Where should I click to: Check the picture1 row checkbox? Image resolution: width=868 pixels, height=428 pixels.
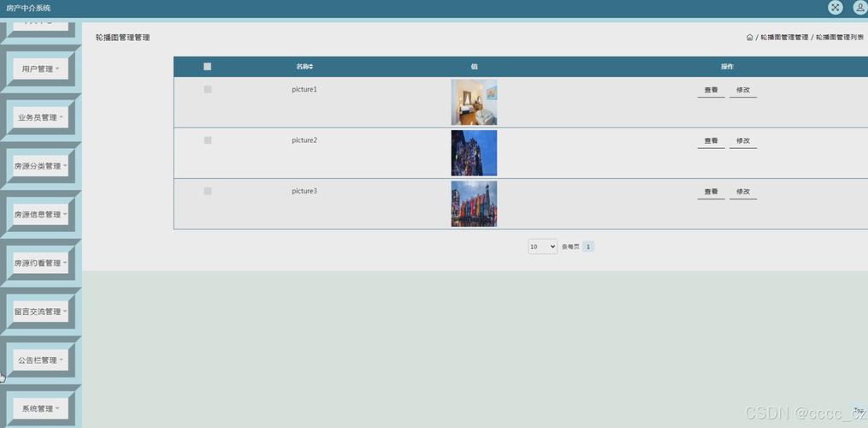[208, 89]
